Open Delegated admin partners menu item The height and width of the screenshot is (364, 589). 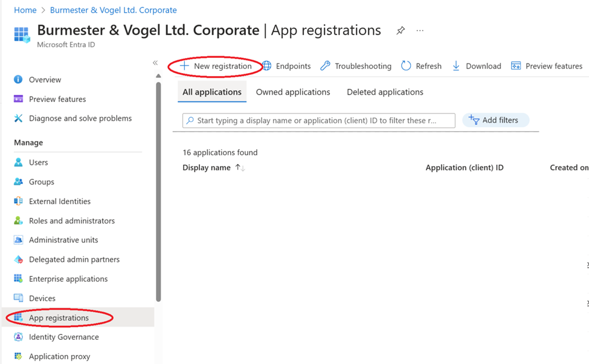click(74, 260)
